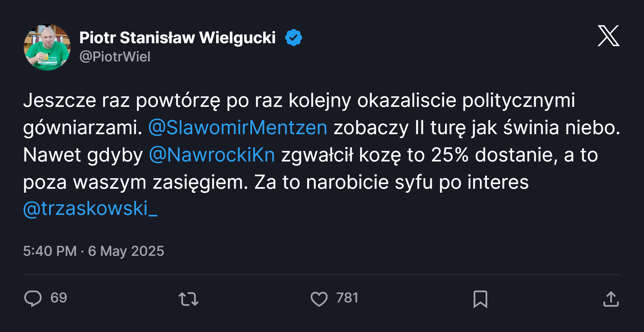The image size is (644, 332).
Task: Open the reply speech bubble icon
Action: (33, 298)
